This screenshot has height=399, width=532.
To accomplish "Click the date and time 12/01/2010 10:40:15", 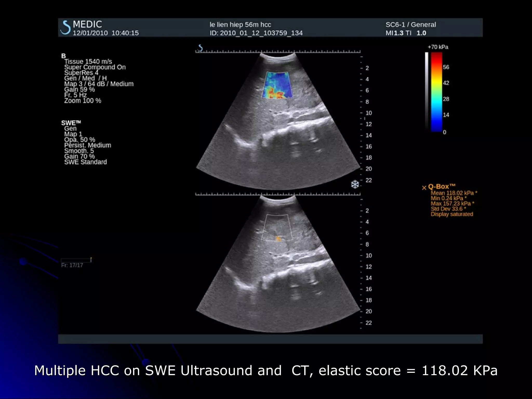I will point(106,33).
